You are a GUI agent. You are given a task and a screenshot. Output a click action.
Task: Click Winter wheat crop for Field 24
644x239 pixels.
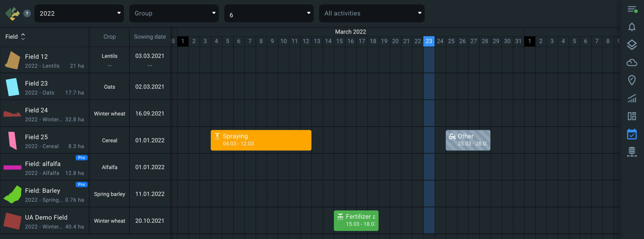(x=109, y=114)
